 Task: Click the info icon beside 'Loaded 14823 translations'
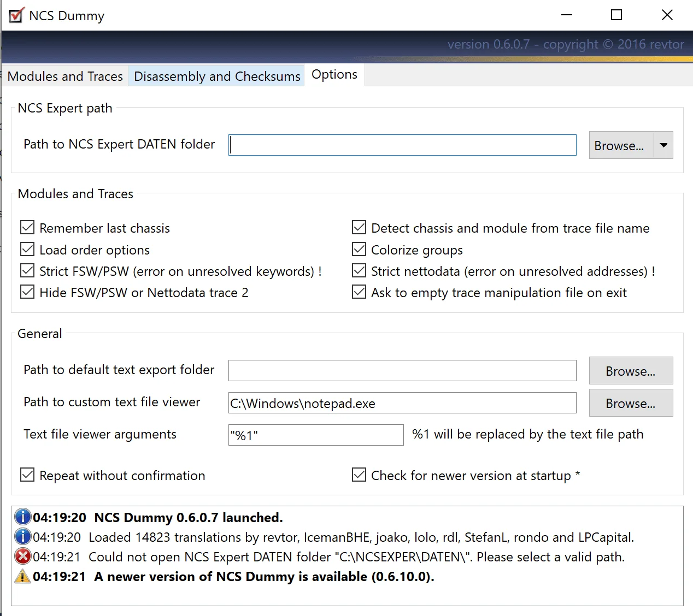coord(22,536)
